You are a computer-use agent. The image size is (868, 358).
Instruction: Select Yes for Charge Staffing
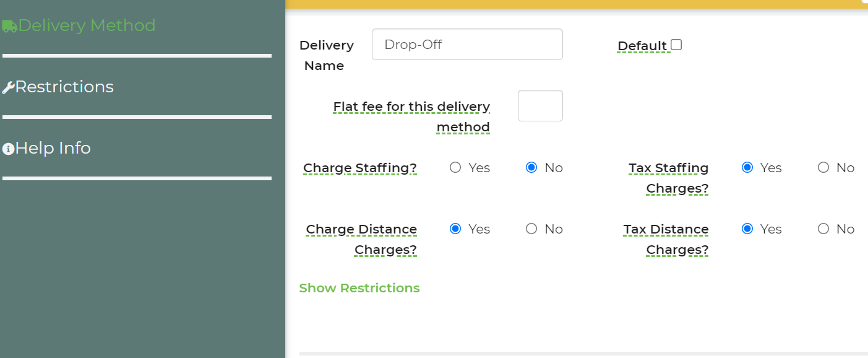pyautogui.click(x=455, y=167)
